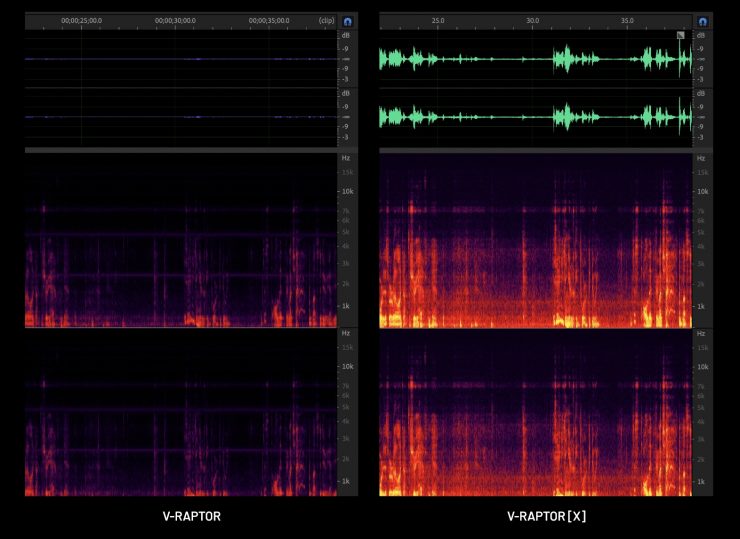
Task: Click the blue headphone icon in the V-RAPTOR [X] panel
Action: 701,20
